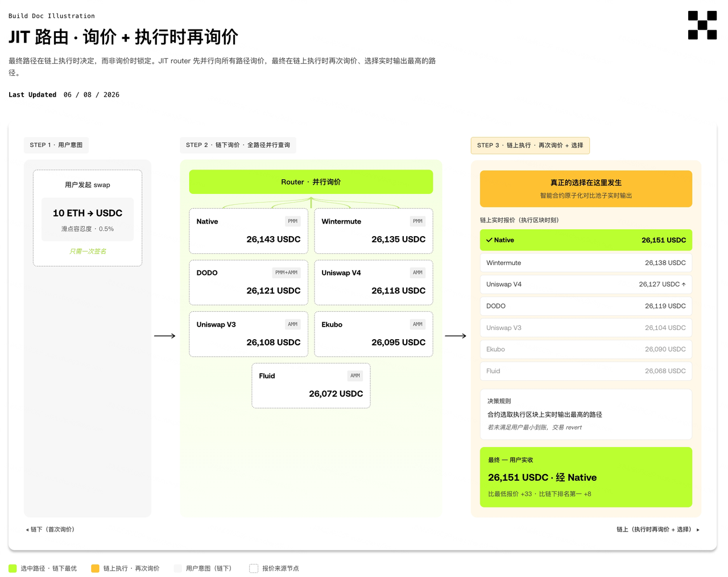728x577 pixels.
Task: Click the Build Doc Illustration caption
Action: [52, 16]
